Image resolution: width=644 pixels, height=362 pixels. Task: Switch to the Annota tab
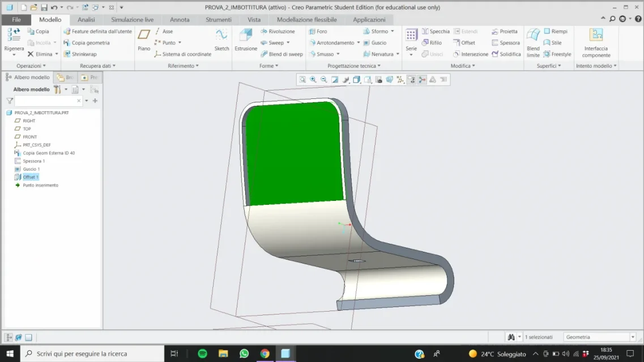click(x=180, y=20)
